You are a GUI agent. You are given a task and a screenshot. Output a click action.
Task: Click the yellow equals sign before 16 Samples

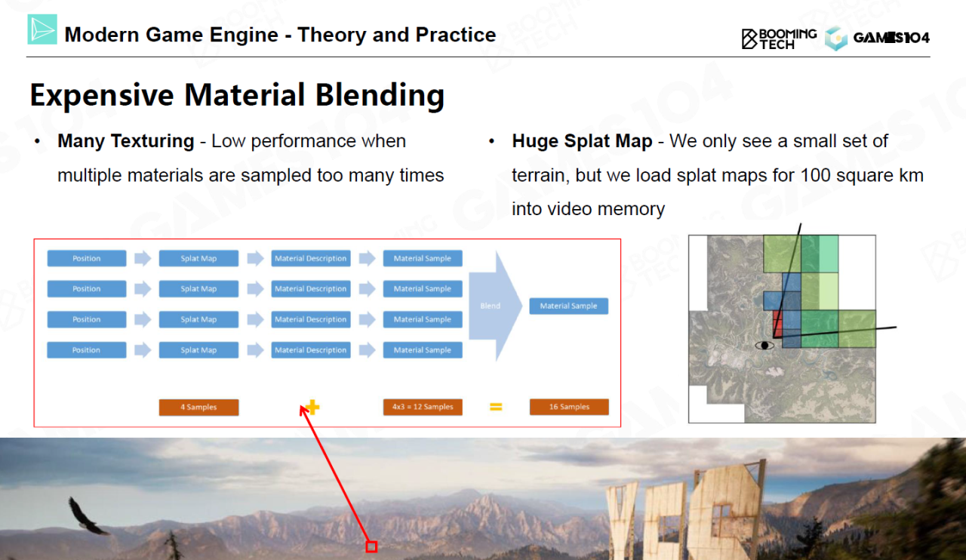(496, 408)
